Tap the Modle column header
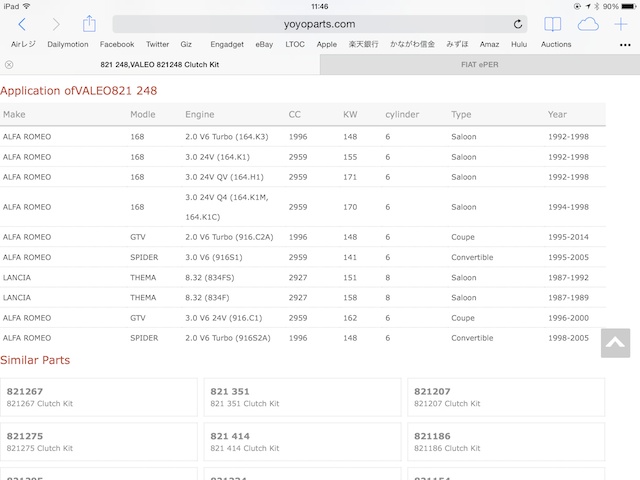 tap(143, 114)
